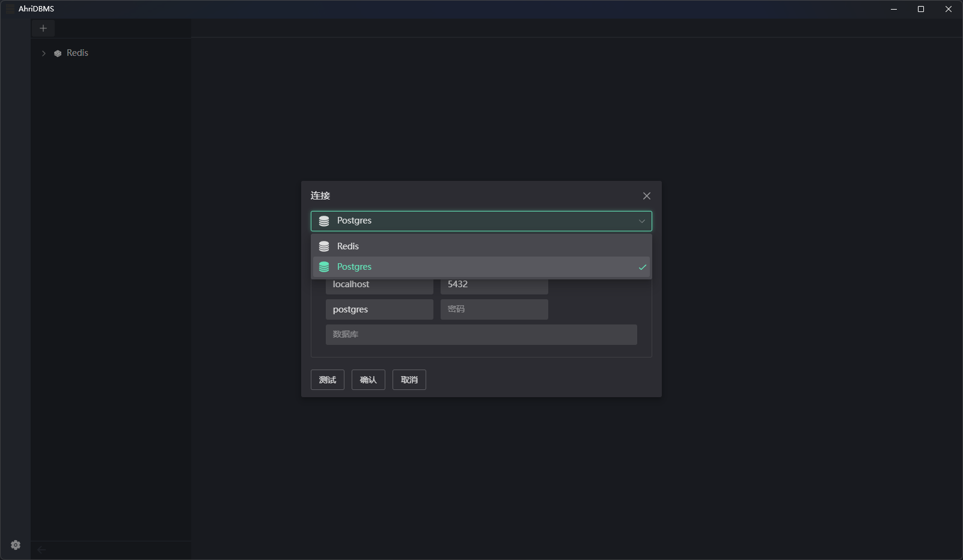Focus the 数据库 database field
This screenshot has height=560, width=963.
[x=481, y=335]
